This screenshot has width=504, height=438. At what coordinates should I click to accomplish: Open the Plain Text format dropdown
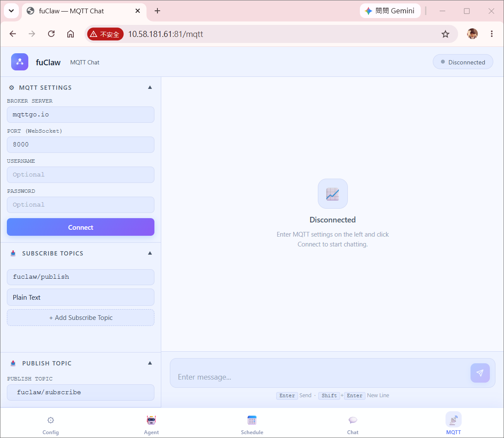[x=80, y=297]
